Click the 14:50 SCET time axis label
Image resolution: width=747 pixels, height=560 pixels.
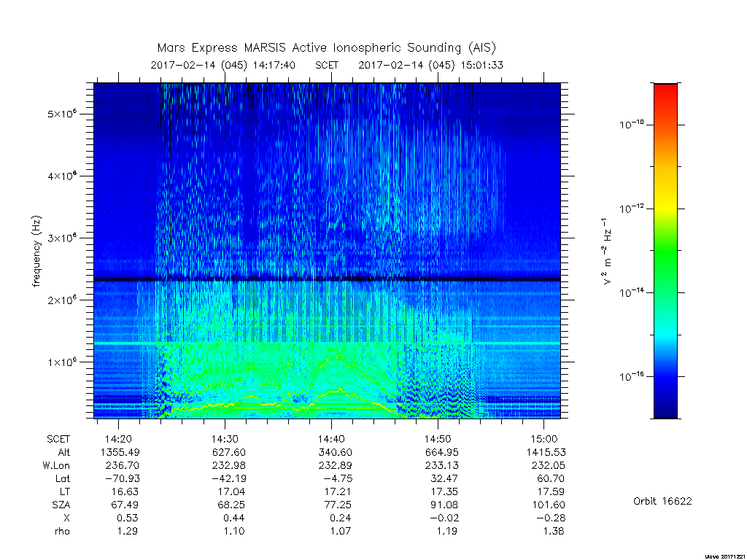pos(438,439)
